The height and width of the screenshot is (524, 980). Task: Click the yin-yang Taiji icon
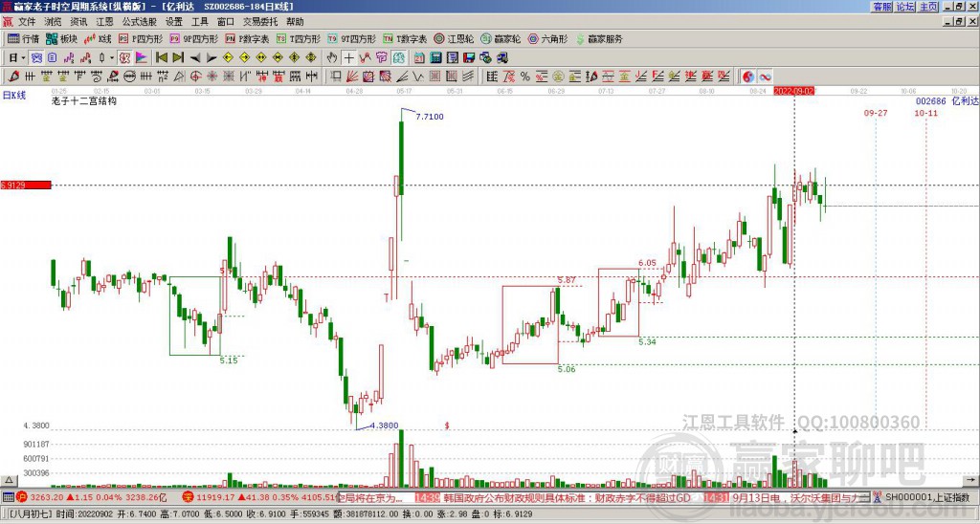point(748,76)
